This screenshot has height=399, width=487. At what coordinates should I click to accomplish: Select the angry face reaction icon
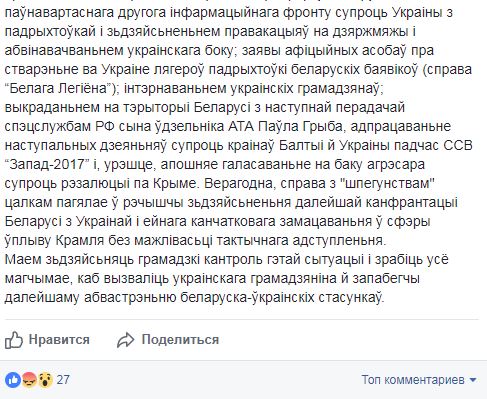(x=29, y=380)
